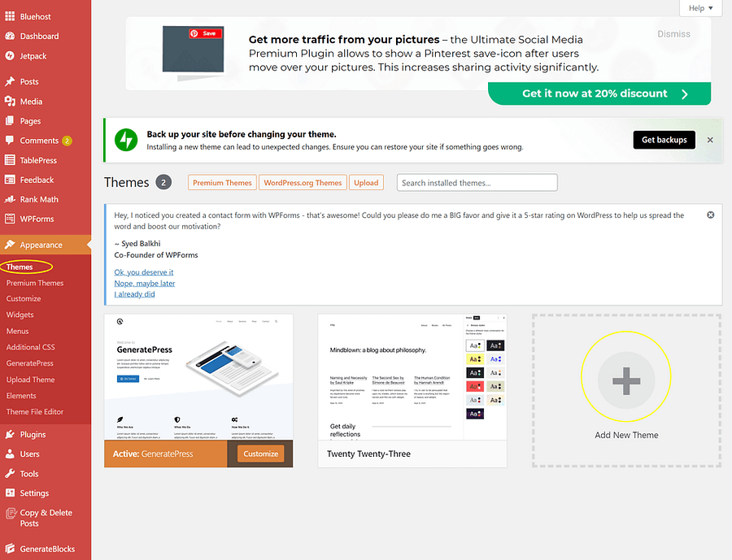Click the Add New Theme label

coord(626,435)
